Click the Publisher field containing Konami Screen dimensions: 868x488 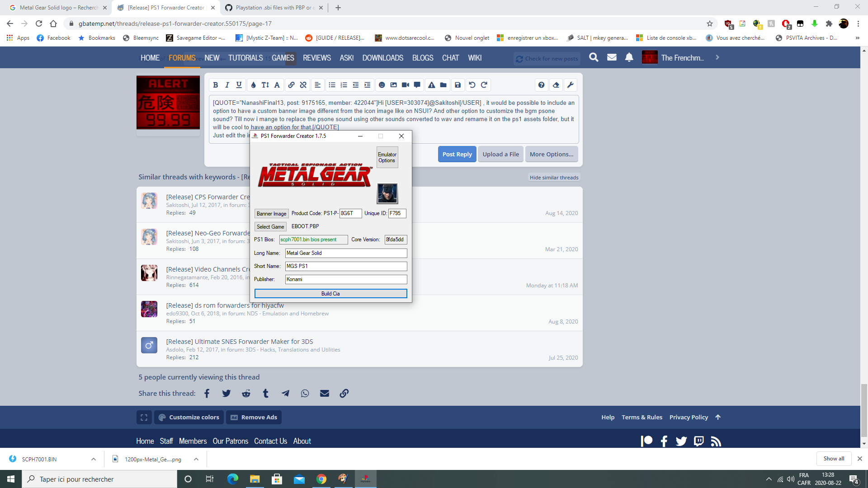tap(346, 279)
